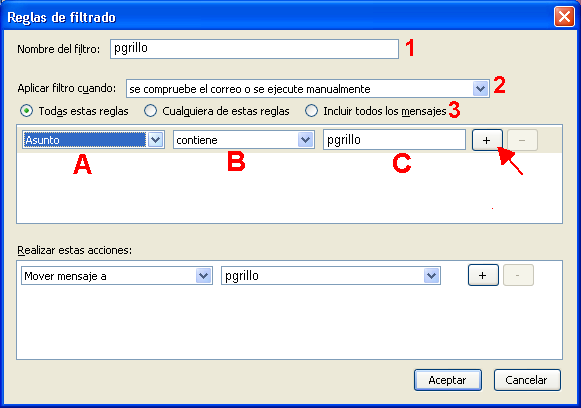Viewport: 581px width, 408px height.
Task: Click empty area of the actions list
Action: [289, 322]
